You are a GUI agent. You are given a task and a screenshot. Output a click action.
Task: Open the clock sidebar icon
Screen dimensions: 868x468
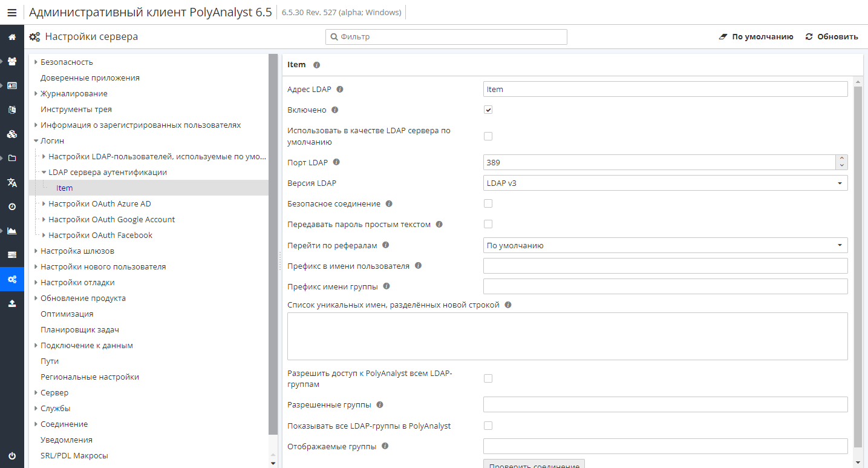tap(12, 206)
